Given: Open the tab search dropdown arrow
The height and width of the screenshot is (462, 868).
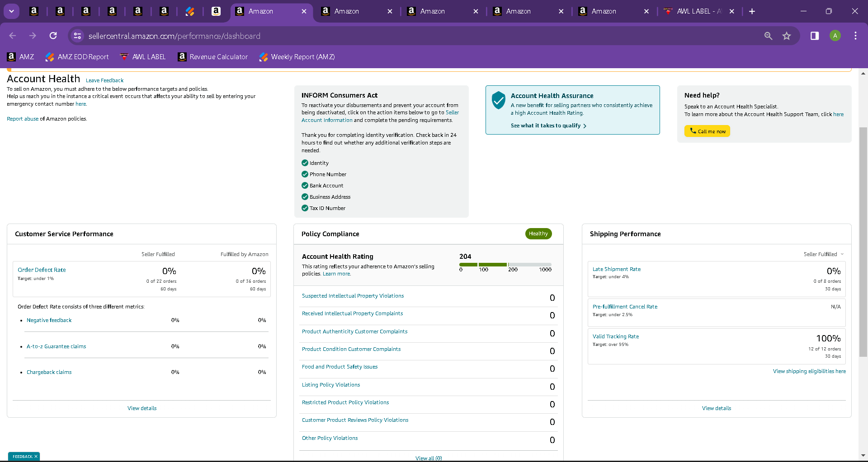Looking at the screenshot, I should pos(11,11).
